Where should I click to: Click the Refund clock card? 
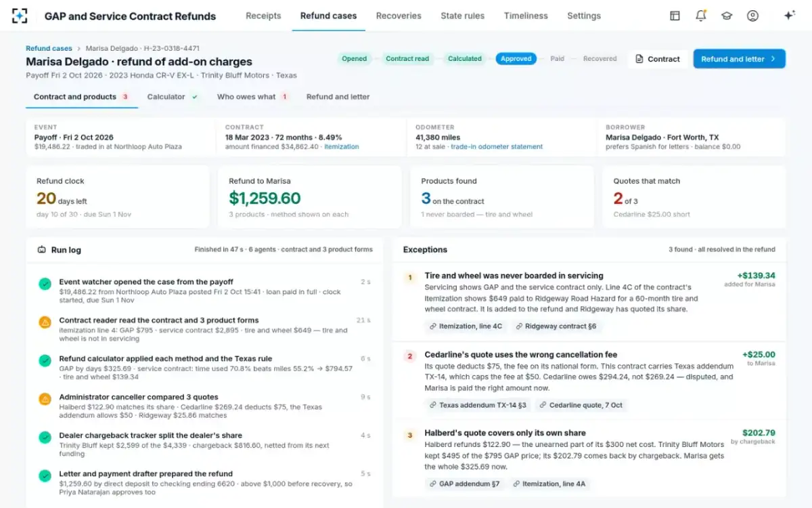tap(118, 197)
